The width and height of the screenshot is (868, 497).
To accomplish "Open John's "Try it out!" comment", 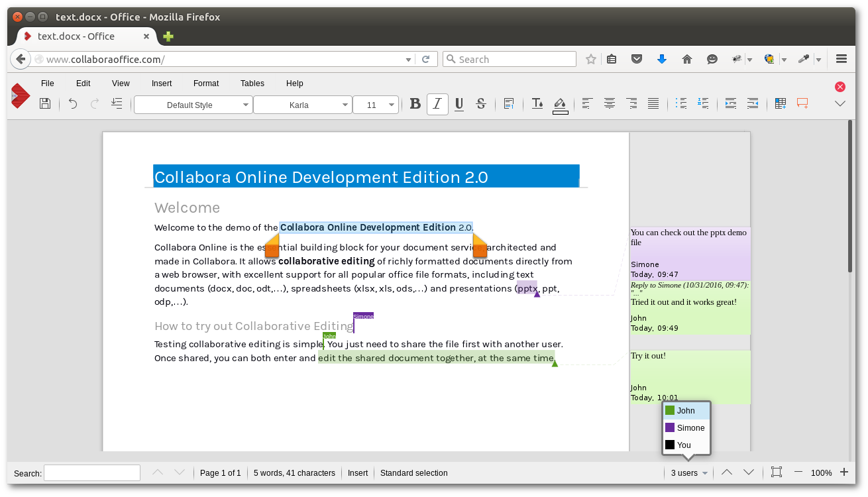I will (x=690, y=377).
